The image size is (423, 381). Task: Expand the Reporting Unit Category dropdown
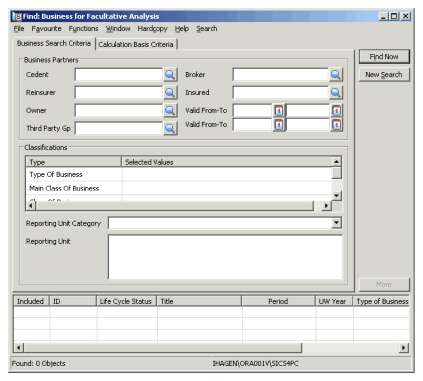(337, 223)
